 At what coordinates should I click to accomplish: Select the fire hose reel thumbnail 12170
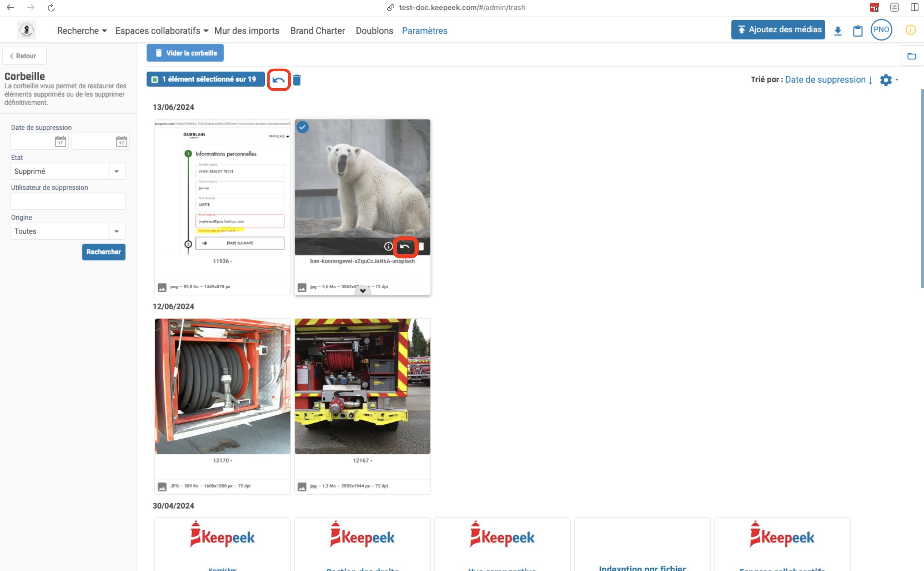tap(223, 386)
